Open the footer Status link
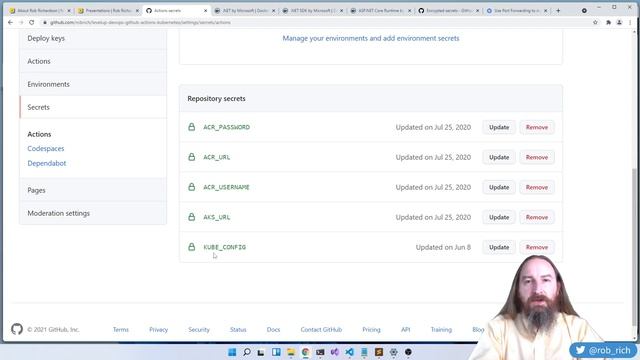The height and width of the screenshot is (360, 640). coord(238,329)
